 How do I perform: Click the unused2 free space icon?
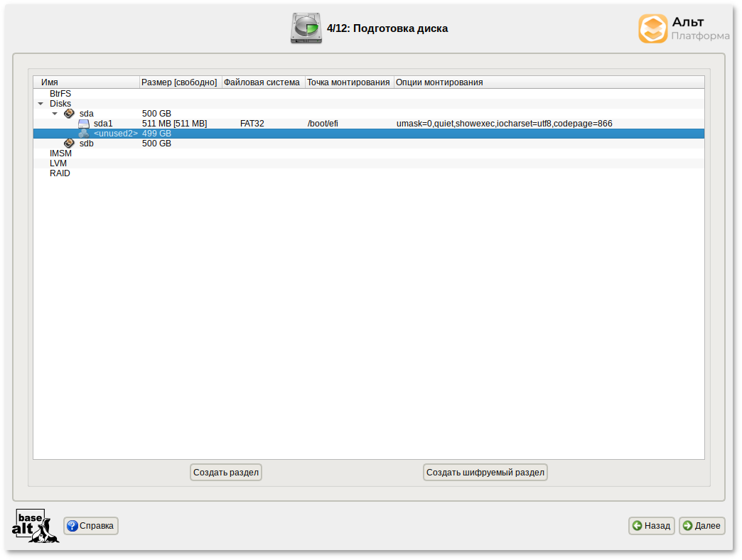(x=84, y=134)
